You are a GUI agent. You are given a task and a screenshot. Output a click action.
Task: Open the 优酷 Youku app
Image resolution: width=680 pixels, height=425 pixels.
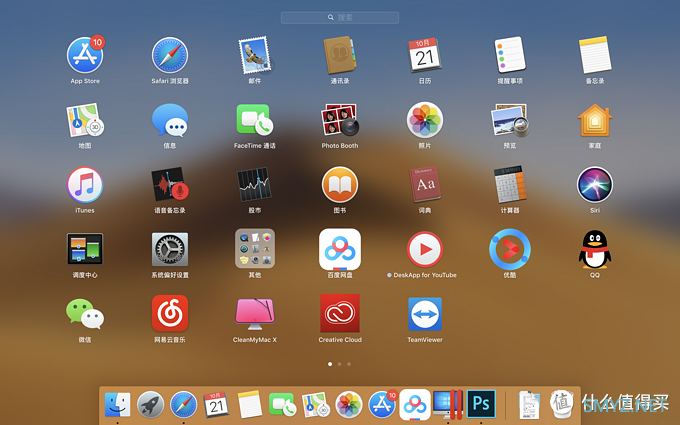[510, 249]
